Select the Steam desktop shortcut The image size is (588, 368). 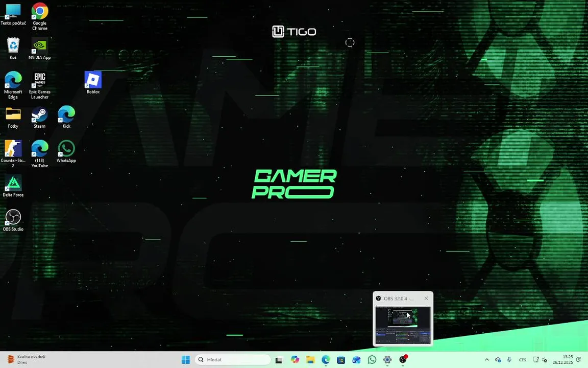click(x=40, y=118)
